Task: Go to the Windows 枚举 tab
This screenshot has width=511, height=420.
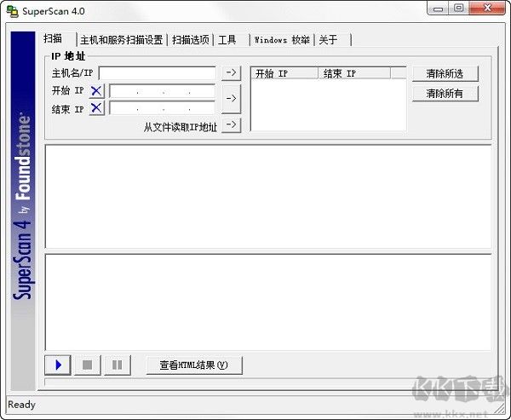Action: (282, 40)
